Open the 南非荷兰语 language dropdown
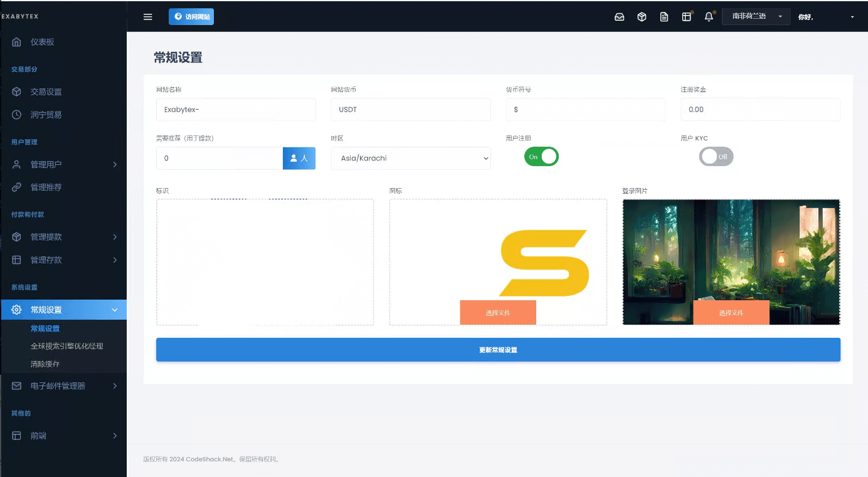The height and width of the screenshot is (477, 868). (756, 17)
